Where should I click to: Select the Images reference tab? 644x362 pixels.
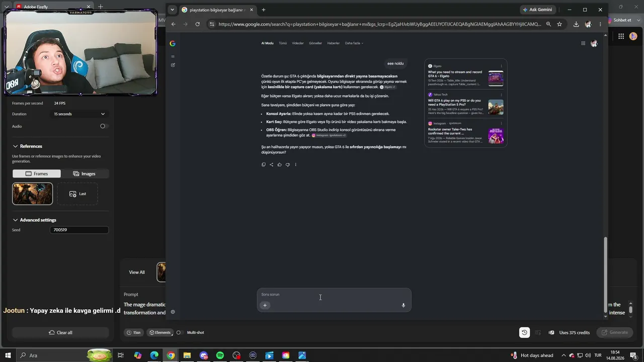pos(85,173)
